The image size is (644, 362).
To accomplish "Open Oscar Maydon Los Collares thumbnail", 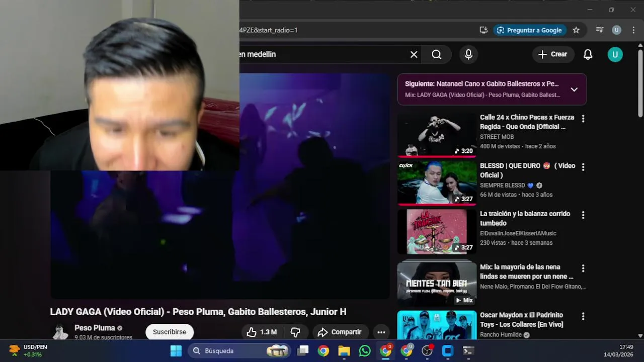I will (437, 325).
